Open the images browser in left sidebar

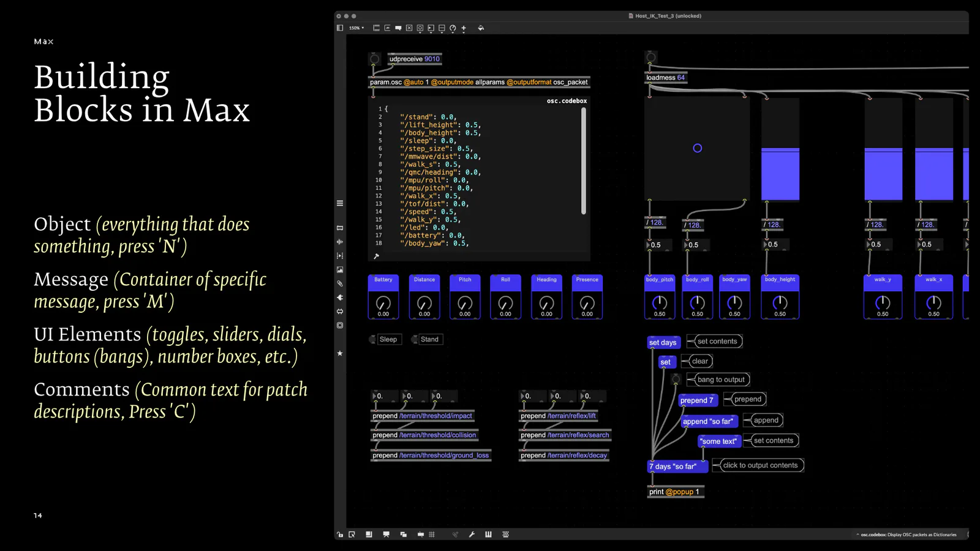(340, 269)
